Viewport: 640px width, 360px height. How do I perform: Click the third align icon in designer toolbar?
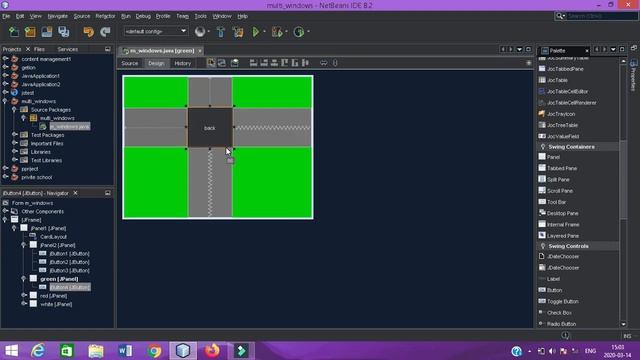[x=274, y=63]
